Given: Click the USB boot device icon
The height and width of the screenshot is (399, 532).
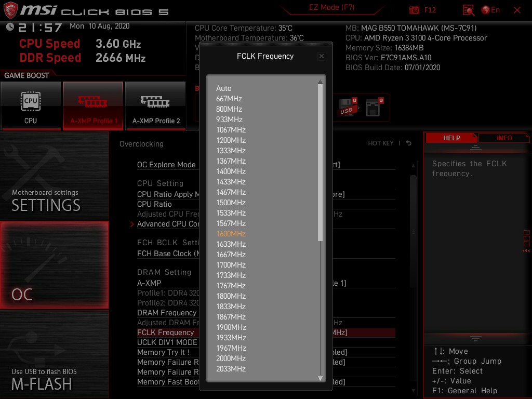Looking at the screenshot, I should 348,107.
